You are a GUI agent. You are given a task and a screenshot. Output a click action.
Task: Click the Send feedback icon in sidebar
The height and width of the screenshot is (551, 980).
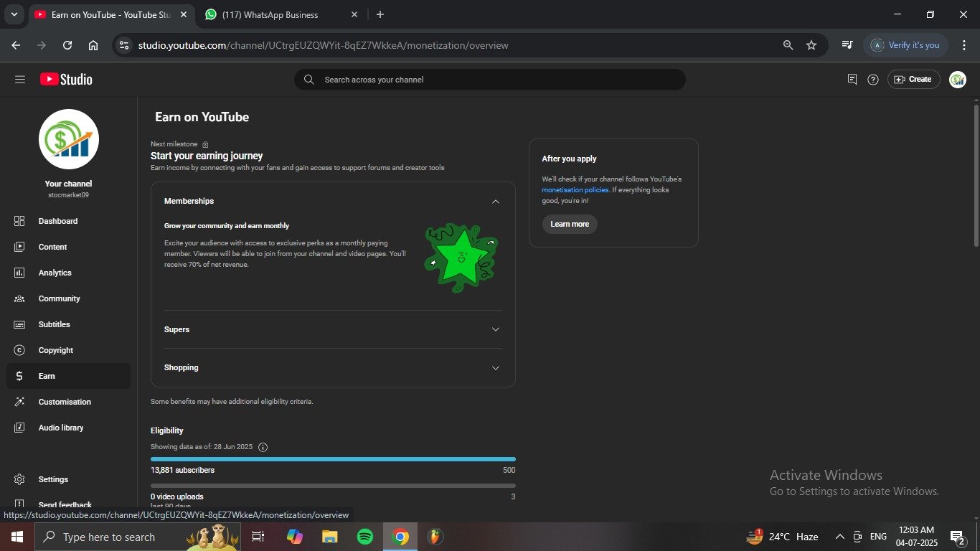point(19,504)
